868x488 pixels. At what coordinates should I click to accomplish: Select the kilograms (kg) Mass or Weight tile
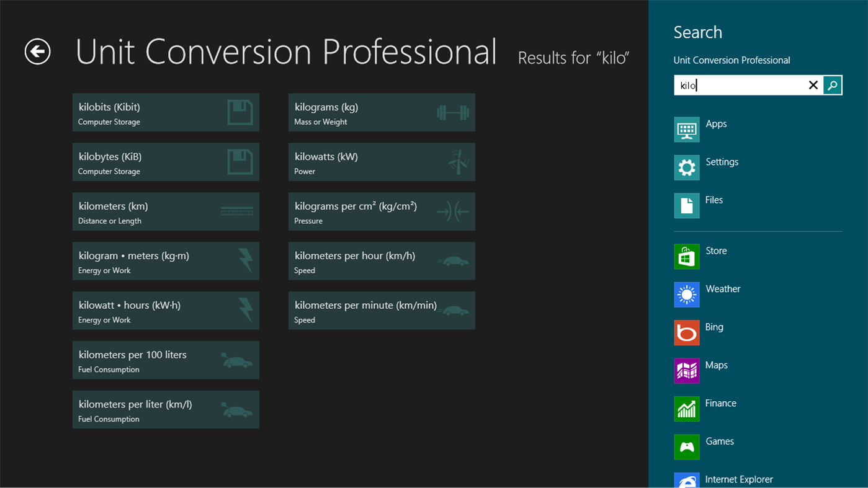(382, 112)
